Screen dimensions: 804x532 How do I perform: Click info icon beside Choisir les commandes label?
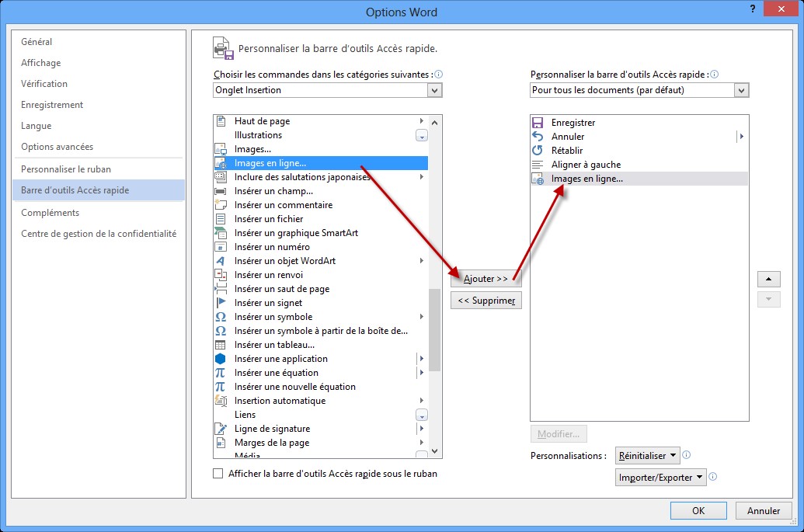pos(438,75)
